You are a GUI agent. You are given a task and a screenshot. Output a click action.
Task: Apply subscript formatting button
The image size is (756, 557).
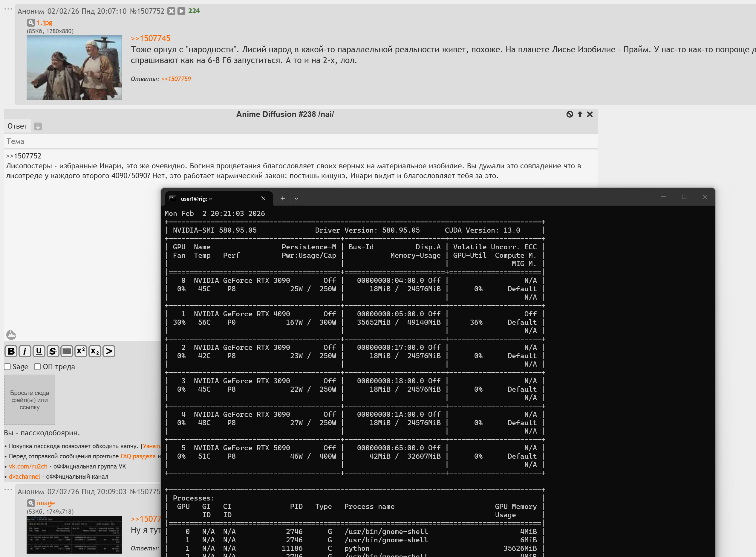[95, 351]
